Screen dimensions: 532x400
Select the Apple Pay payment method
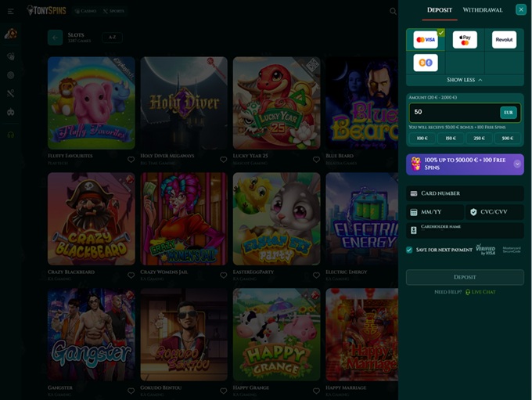(465, 40)
